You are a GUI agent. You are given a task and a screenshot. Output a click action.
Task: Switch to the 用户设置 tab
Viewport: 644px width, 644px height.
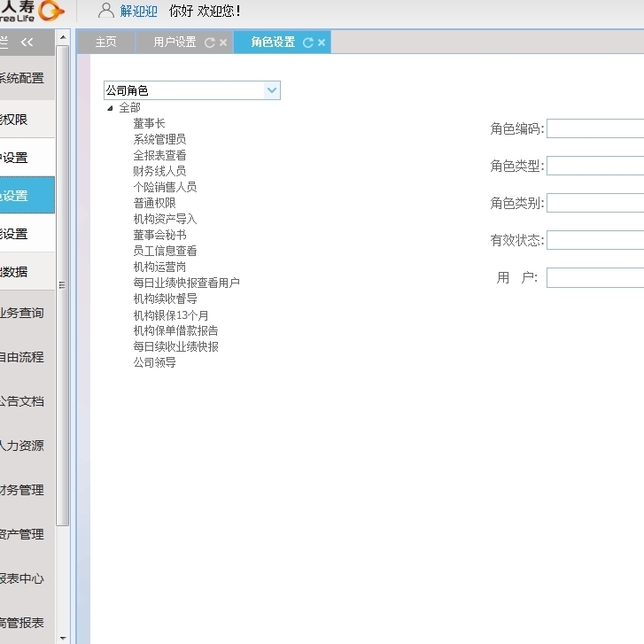175,43
